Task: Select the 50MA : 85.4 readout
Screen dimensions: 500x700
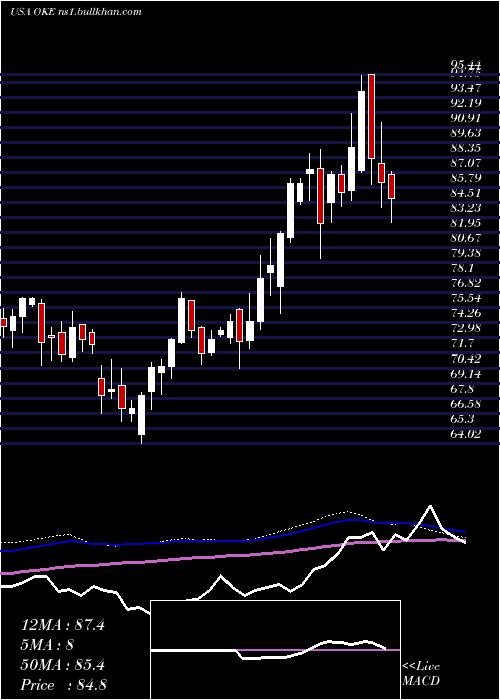Action: (x=63, y=665)
